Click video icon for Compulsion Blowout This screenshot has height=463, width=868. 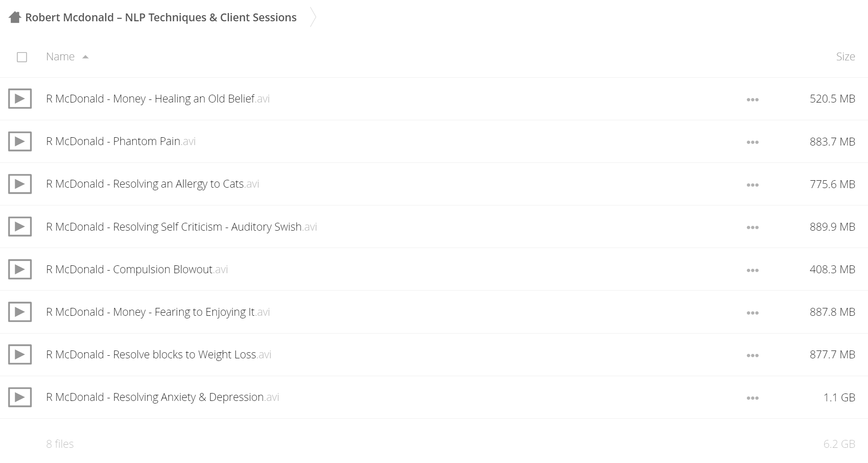[x=20, y=269]
